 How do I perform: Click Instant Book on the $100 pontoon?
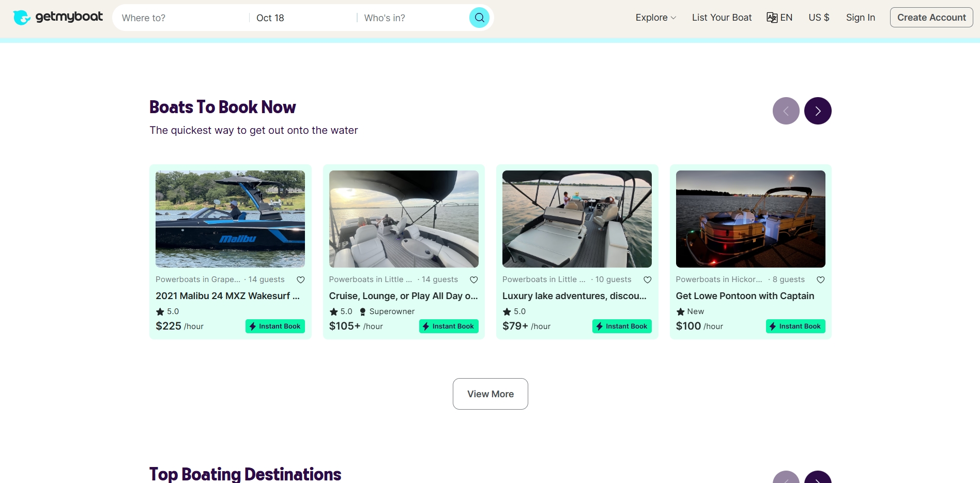(795, 326)
